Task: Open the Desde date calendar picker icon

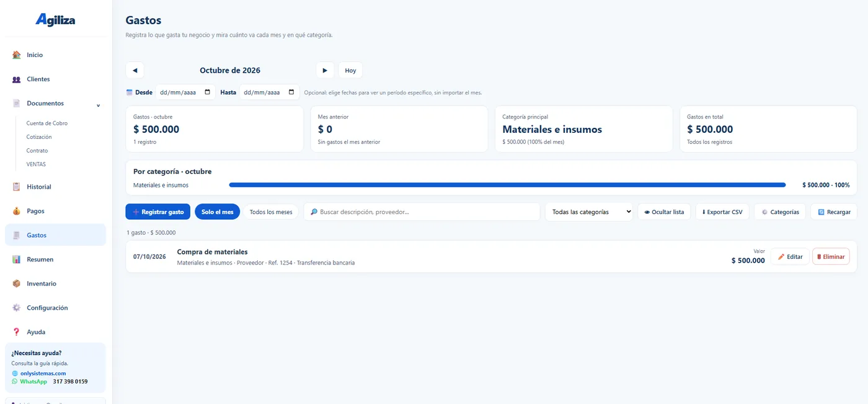Action: pos(207,92)
